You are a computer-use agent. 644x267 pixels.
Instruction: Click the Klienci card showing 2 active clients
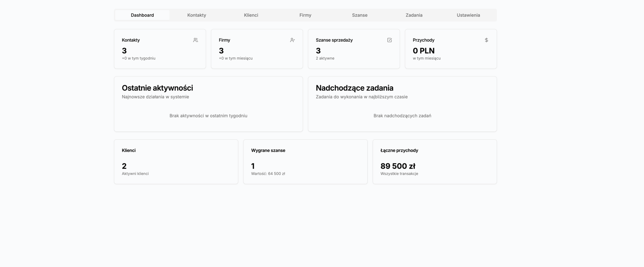click(176, 161)
